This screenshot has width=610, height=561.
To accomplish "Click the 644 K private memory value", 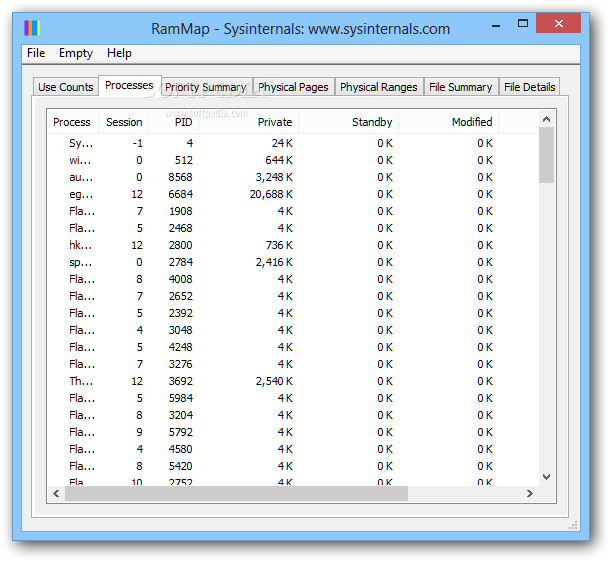I will coord(279,160).
